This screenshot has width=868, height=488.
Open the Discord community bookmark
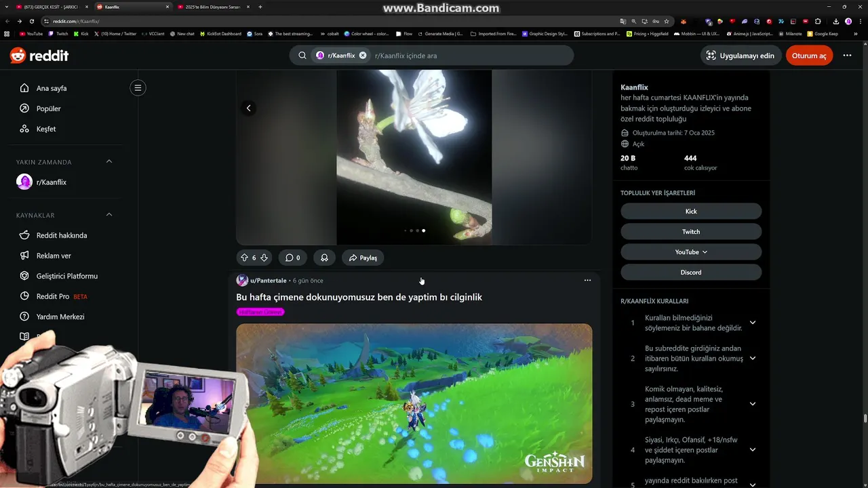691,272
